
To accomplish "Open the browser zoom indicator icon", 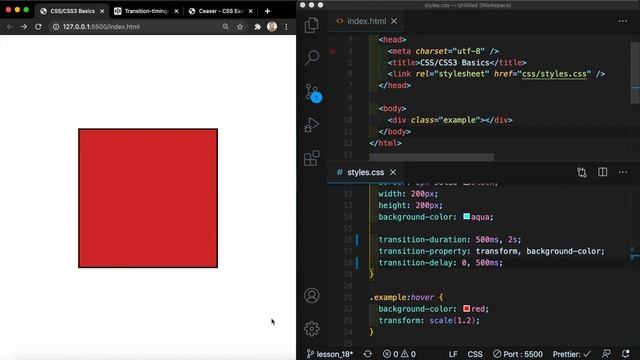I will (x=225, y=27).
